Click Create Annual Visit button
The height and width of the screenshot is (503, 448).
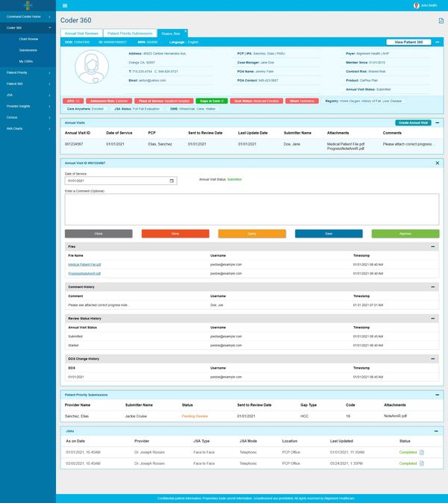(413, 123)
